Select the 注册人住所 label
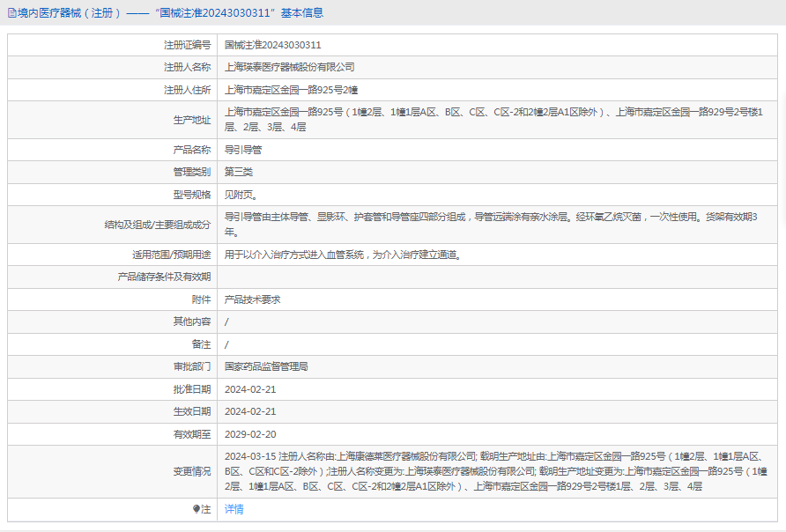786x532 pixels. tap(188, 90)
